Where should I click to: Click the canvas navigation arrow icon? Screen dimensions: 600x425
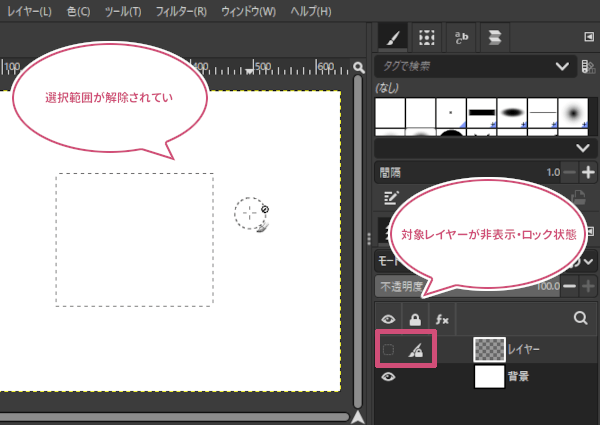358,417
